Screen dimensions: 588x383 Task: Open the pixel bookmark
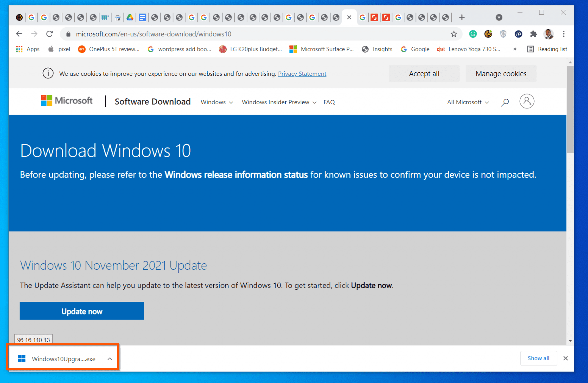click(x=59, y=49)
